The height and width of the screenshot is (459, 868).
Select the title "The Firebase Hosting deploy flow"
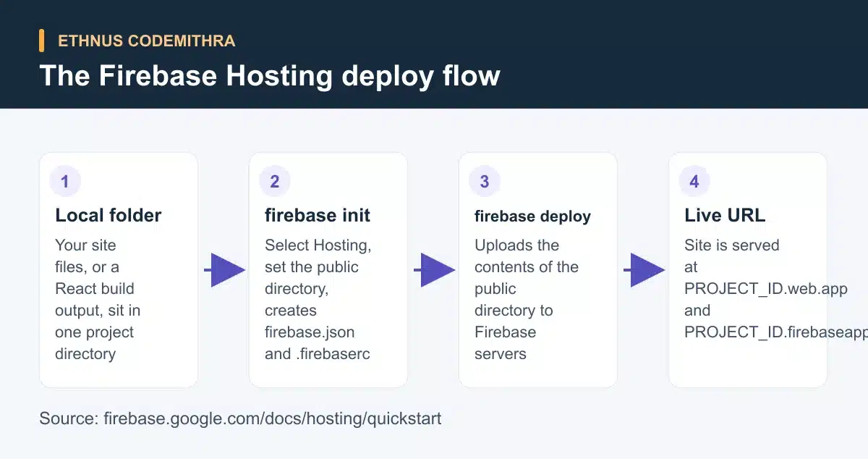tap(270, 75)
